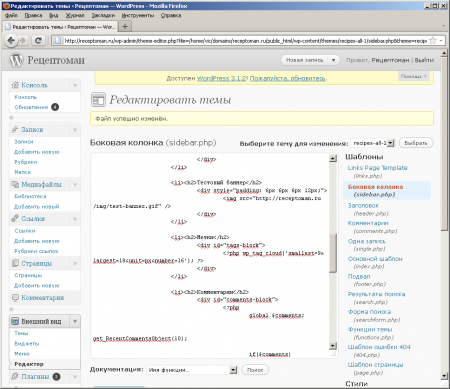
Task: Click the Внешний вид appearance icon
Action: pyautogui.click(x=15, y=321)
